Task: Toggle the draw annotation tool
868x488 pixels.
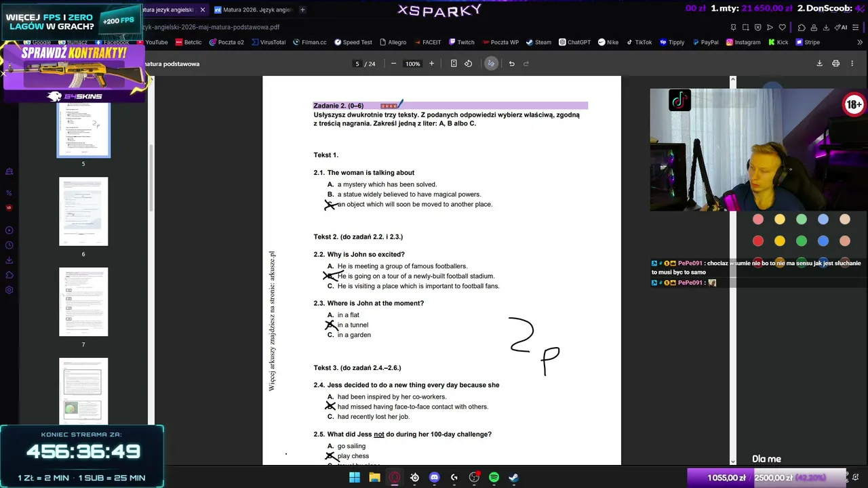Action: click(x=491, y=64)
